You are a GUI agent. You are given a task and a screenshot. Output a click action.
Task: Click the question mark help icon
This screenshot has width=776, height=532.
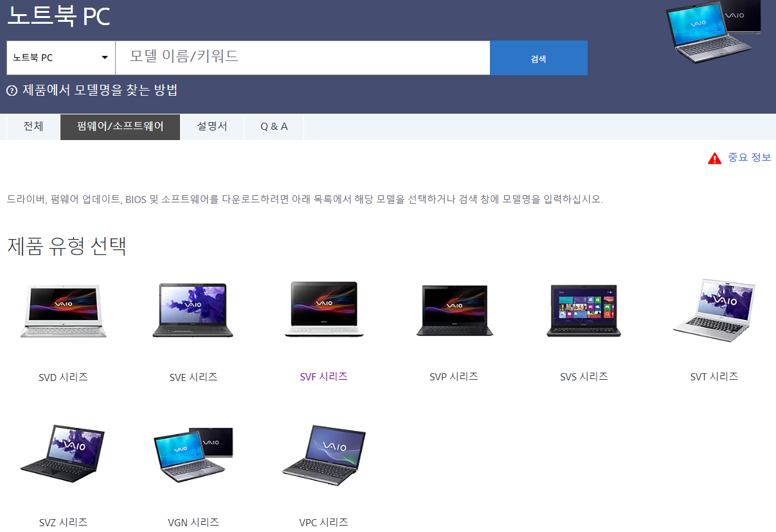point(12,91)
